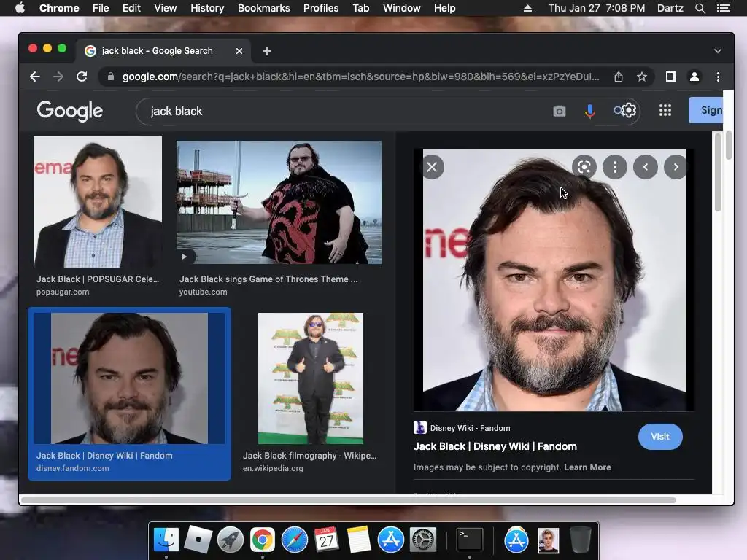This screenshot has width=747, height=560.
Task: Open preview image more options dots
Action: point(614,167)
